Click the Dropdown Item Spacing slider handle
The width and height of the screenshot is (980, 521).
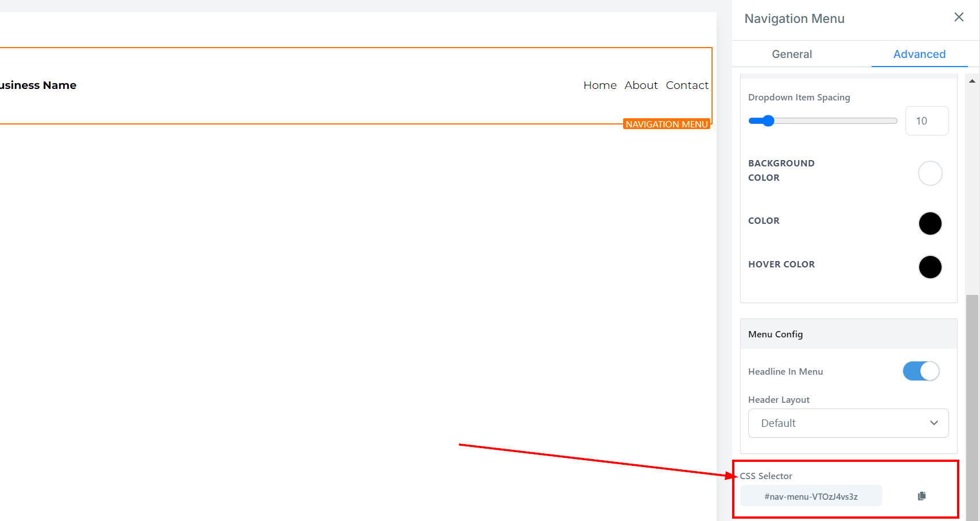[x=768, y=120]
